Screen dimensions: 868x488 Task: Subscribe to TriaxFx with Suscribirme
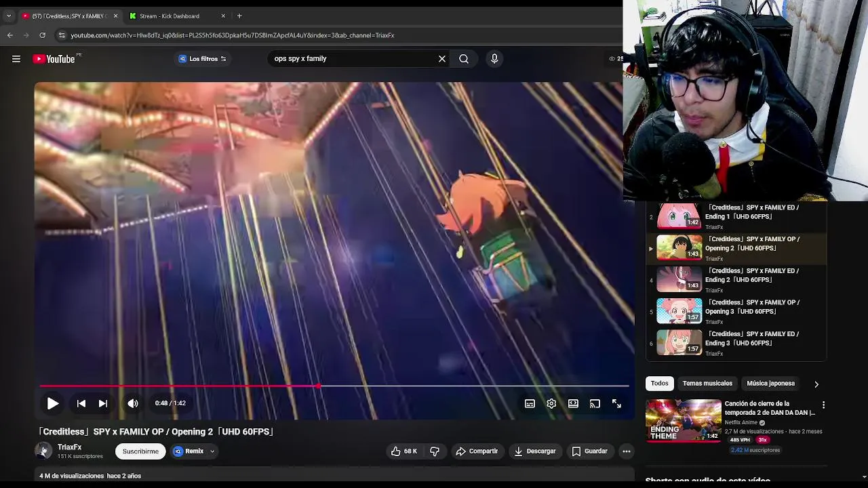click(x=140, y=451)
